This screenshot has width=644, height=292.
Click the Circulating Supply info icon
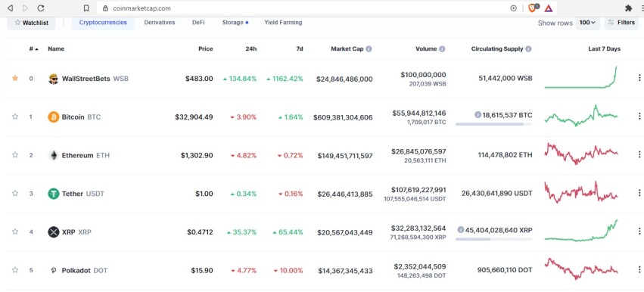click(528, 49)
